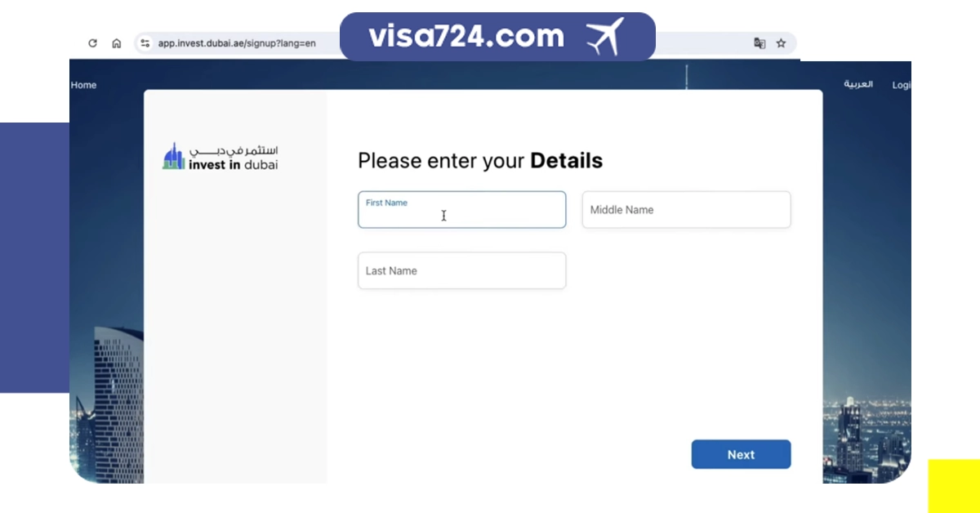Click the visa724.com banner text
980x513 pixels.
point(465,37)
